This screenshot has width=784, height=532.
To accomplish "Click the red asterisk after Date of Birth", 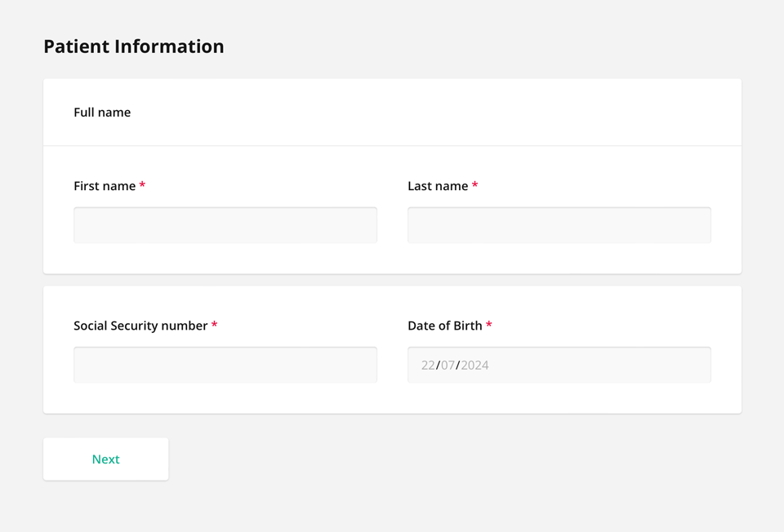I will (x=489, y=325).
